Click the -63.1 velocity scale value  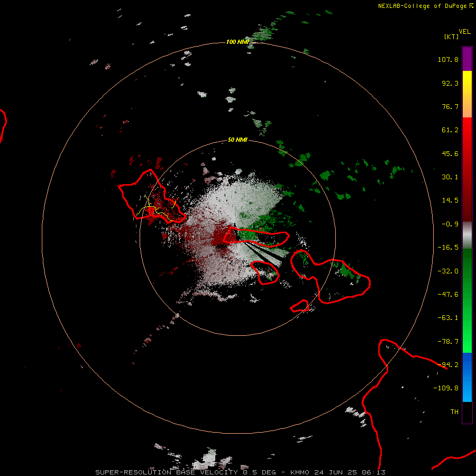(x=448, y=318)
